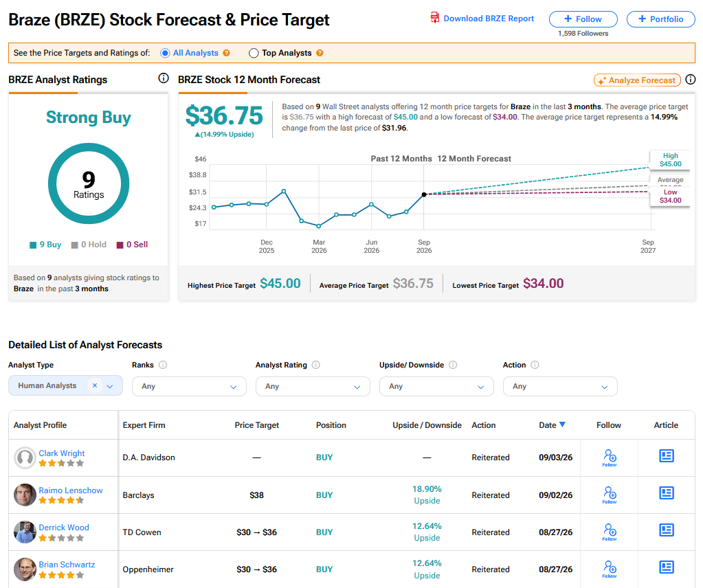Open info icon next to BRZE Analyst Ratings
703x588 pixels.
[164, 78]
